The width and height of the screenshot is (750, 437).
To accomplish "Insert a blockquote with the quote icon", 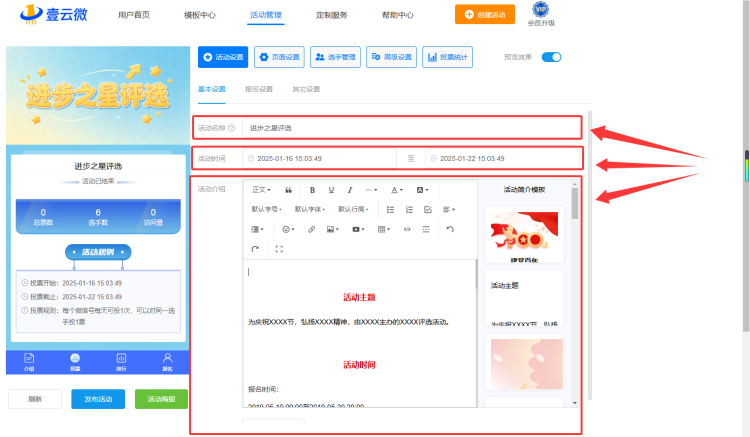I will [x=288, y=190].
